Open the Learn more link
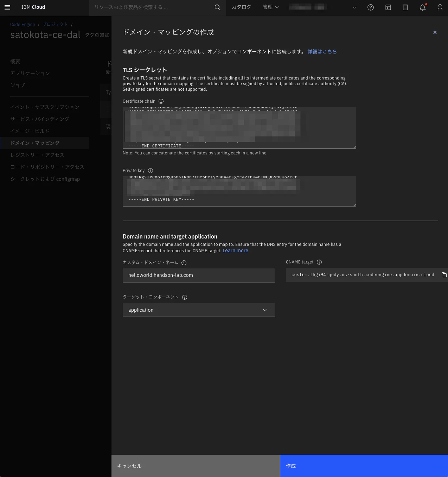448x477 pixels. (235, 250)
